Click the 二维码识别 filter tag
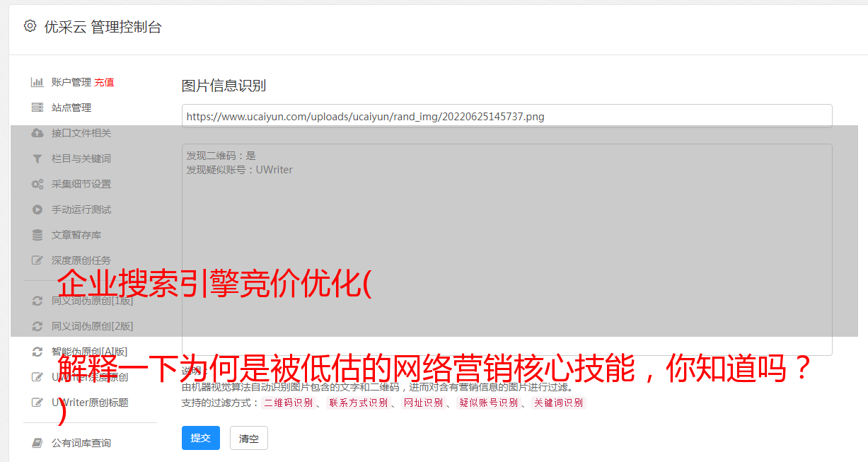Image resolution: width=868 pixels, height=462 pixels. pos(288,403)
